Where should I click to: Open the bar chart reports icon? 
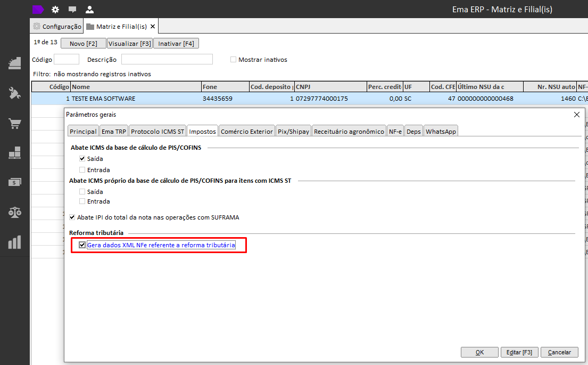(15, 242)
